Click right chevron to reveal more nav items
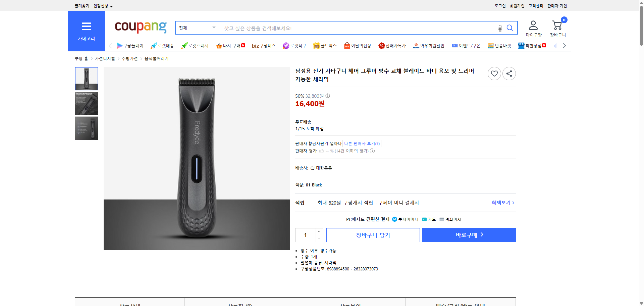 tap(565, 46)
